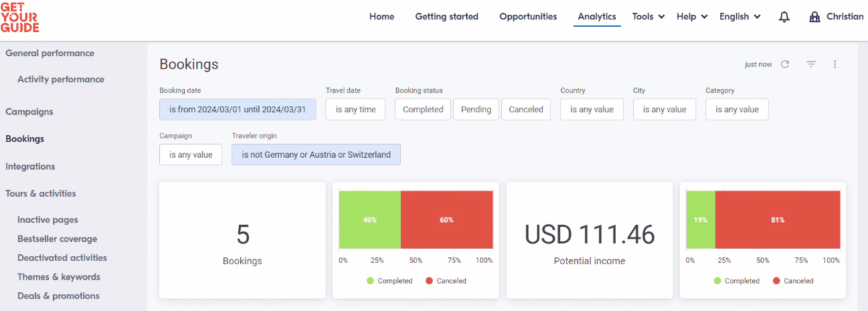The height and width of the screenshot is (311, 868).
Task: Expand the Tools dropdown menu
Action: point(648,17)
